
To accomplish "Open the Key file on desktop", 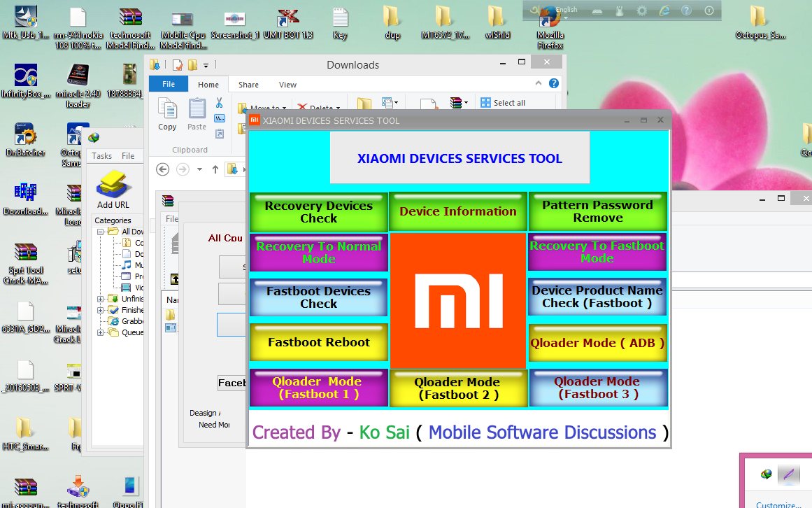I will pyautogui.click(x=340, y=24).
